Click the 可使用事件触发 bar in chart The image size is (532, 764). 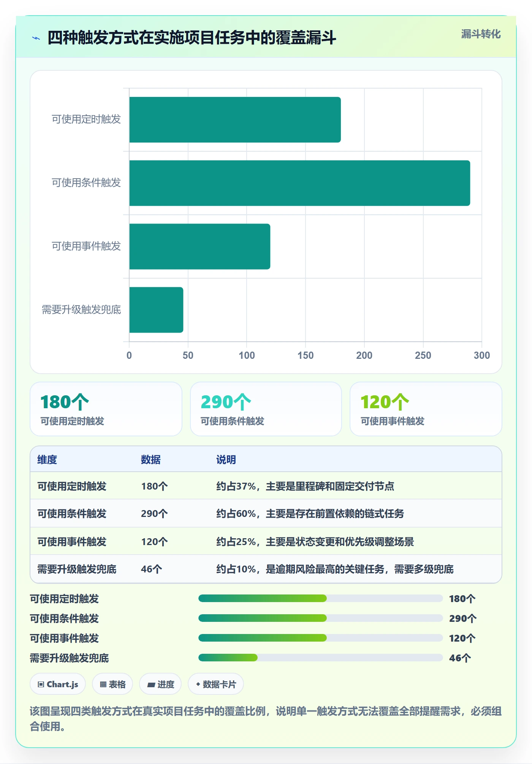[x=199, y=246]
